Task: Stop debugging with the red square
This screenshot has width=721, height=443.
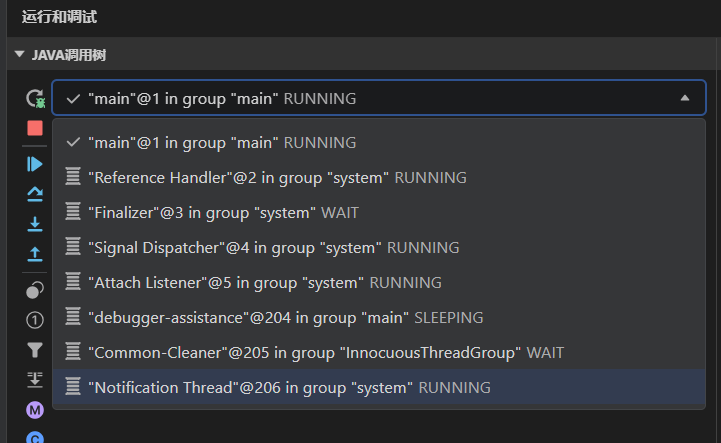Action: [x=35, y=128]
